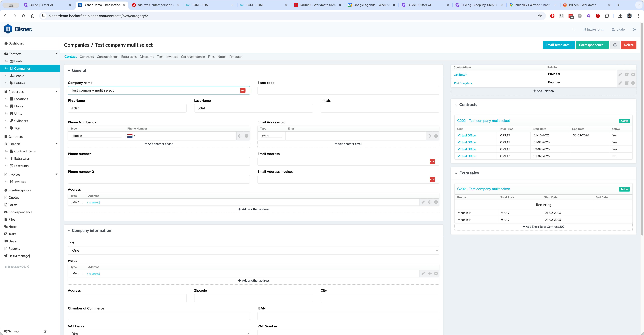Open the Test dropdown showing One
This screenshot has width=644, height=335.
click(x=253, y=250)
